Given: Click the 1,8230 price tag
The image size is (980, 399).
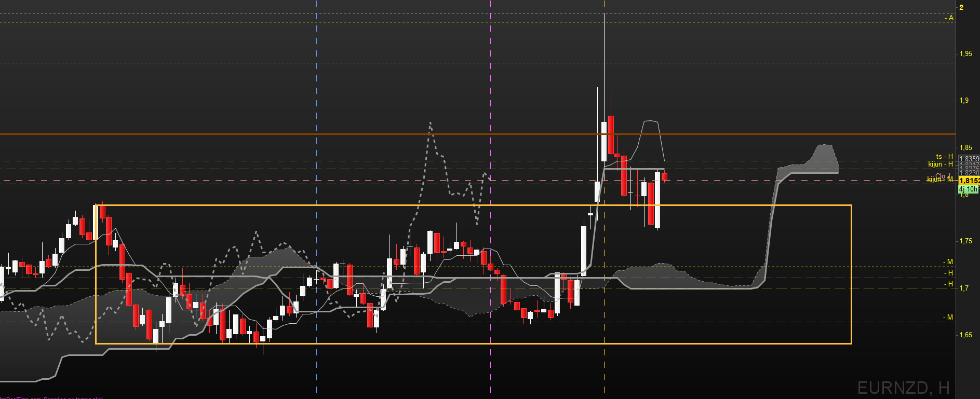Looking at the screenshot, I should 969,173.
